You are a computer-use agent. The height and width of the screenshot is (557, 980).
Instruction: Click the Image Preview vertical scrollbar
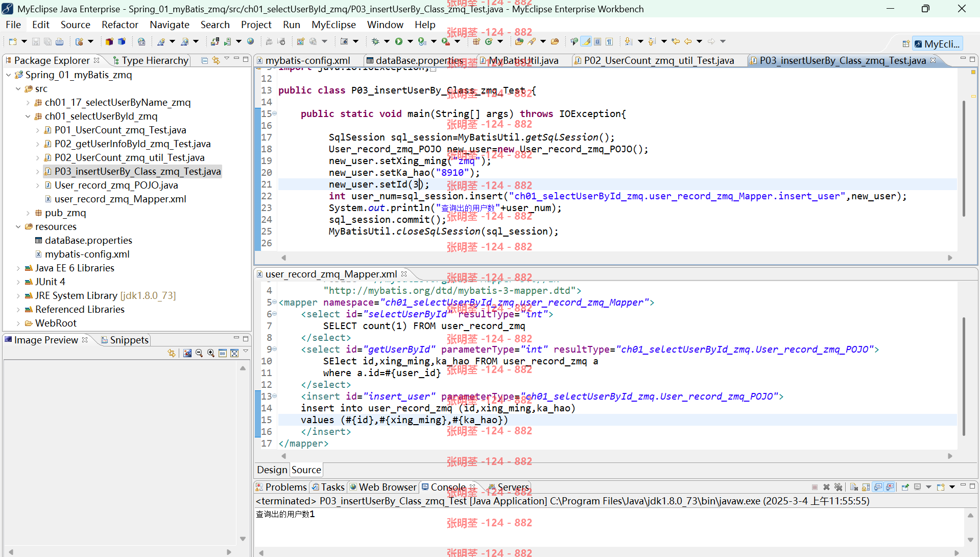(243, 453)
